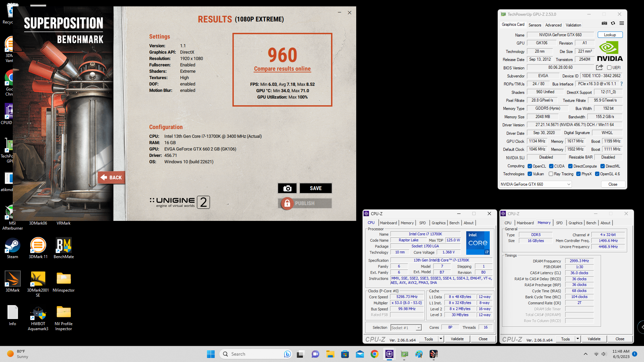
Task: Open Google Chrome from the taskbar
Action: coord(374,354)
